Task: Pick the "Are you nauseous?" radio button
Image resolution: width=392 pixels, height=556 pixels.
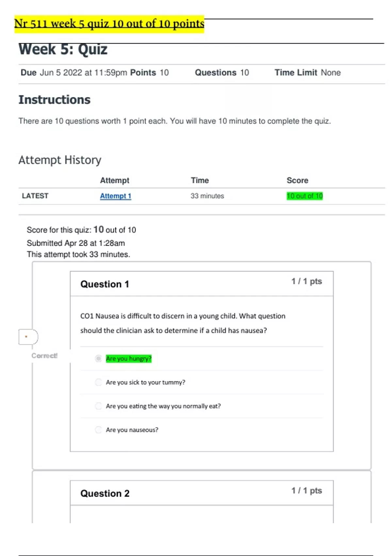Action: point(98,430)
